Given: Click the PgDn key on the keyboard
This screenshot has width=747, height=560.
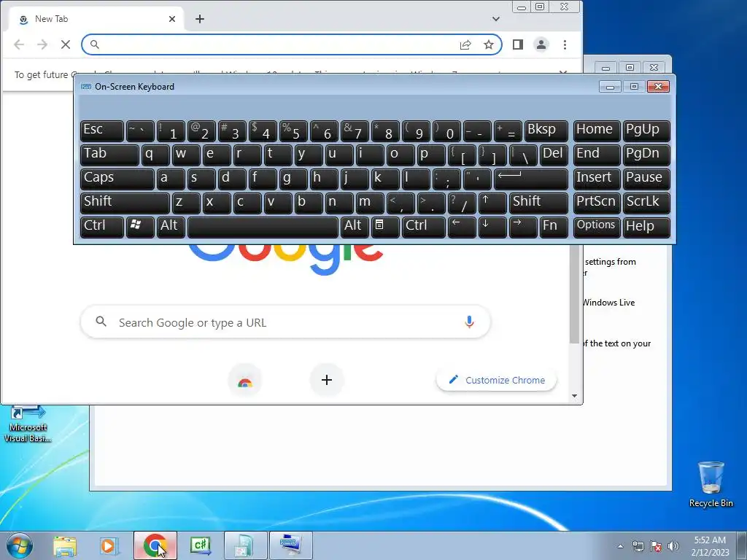Looking at the screenshot, I should point(646,155).
